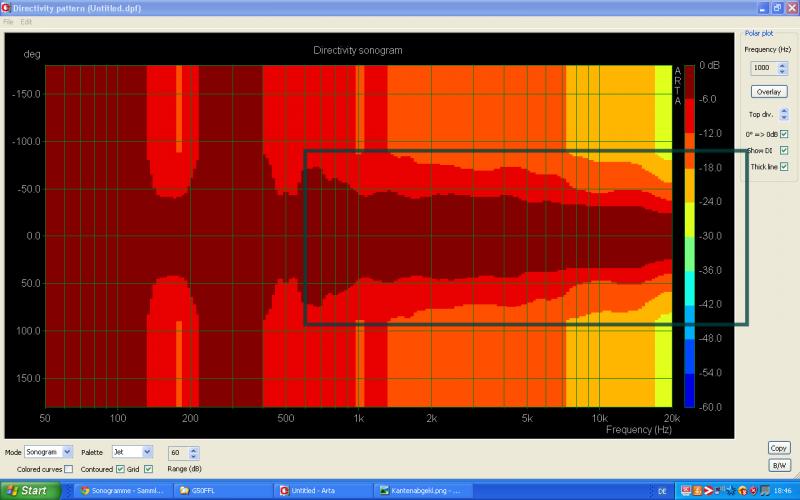This screenshot has width=800, height=500.
Task: Click the Overlay button
Action: pyautogui.click(x=768, y=92)
